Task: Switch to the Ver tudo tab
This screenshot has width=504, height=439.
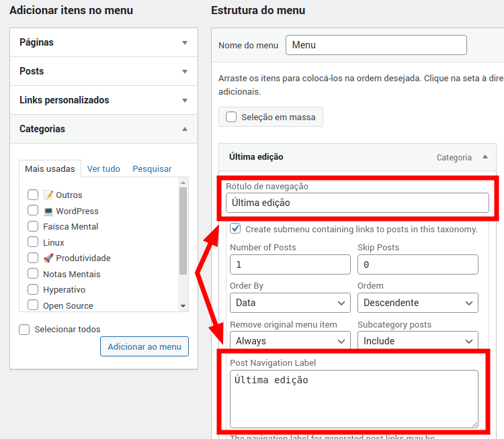Action: [x=103, y=169]
